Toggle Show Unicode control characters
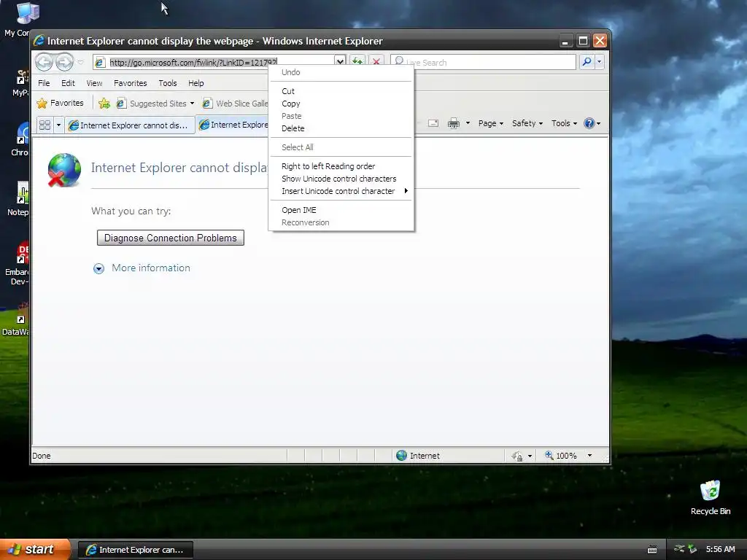 pos(341,179)
